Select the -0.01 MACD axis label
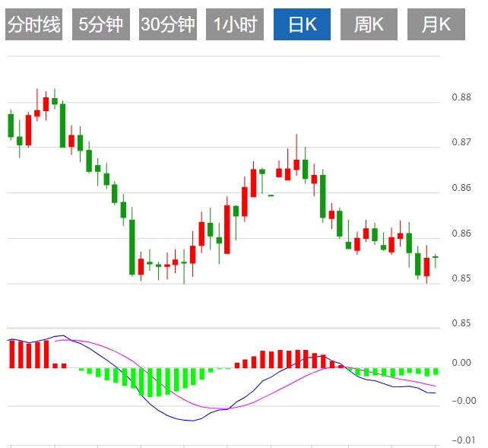 point(462,440)
